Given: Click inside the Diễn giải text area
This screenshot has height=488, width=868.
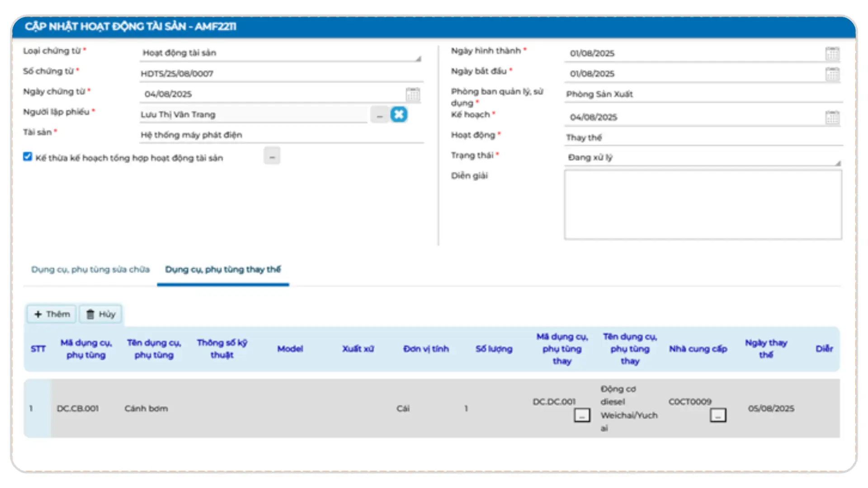Looking at the screenshot, I should point(702,205).
